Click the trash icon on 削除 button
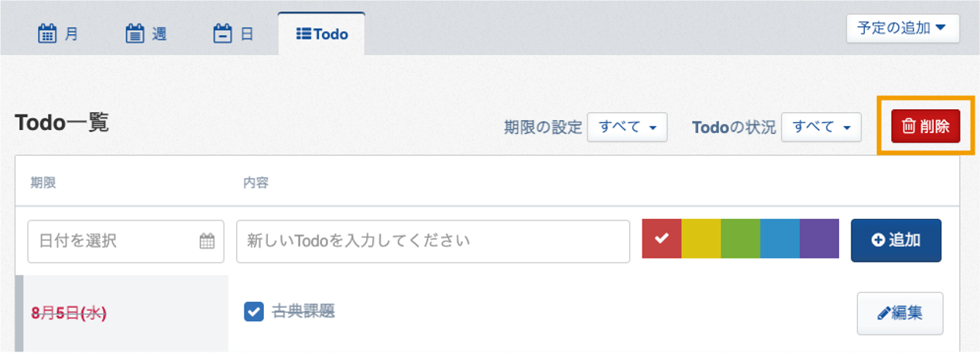This screenshot has width=980, height=353. click(x=909, y=126)
